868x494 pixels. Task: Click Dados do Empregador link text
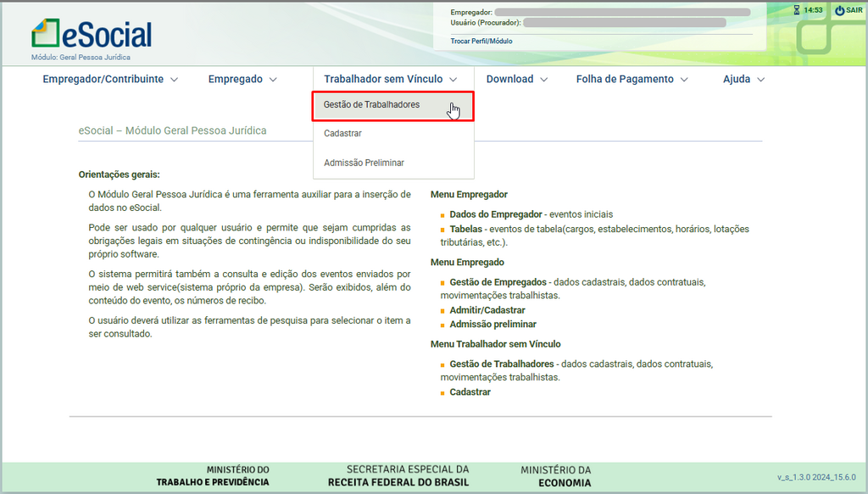(495, 214)
